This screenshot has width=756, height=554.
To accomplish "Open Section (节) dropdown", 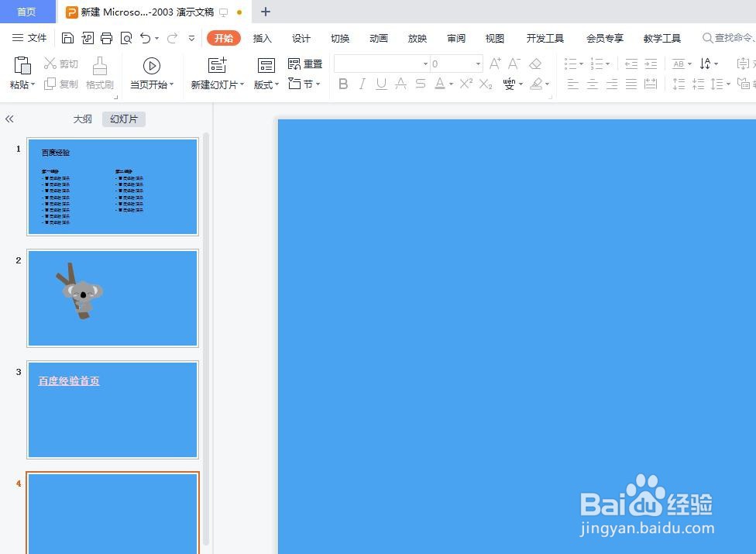I will pos(304,84).
